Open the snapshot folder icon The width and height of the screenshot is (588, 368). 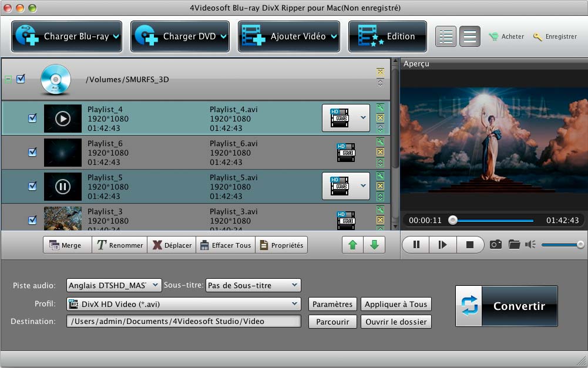515,244
